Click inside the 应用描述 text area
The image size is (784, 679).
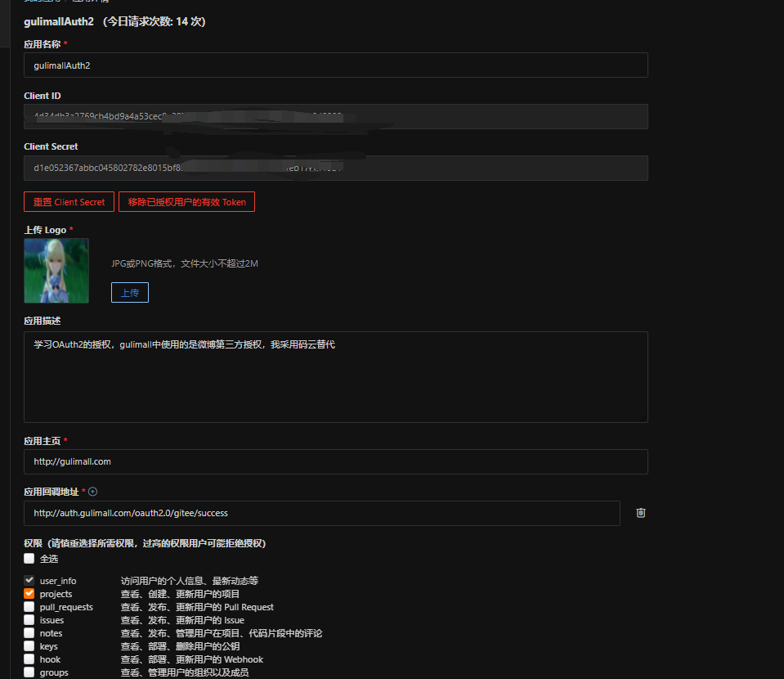point(335,376)
